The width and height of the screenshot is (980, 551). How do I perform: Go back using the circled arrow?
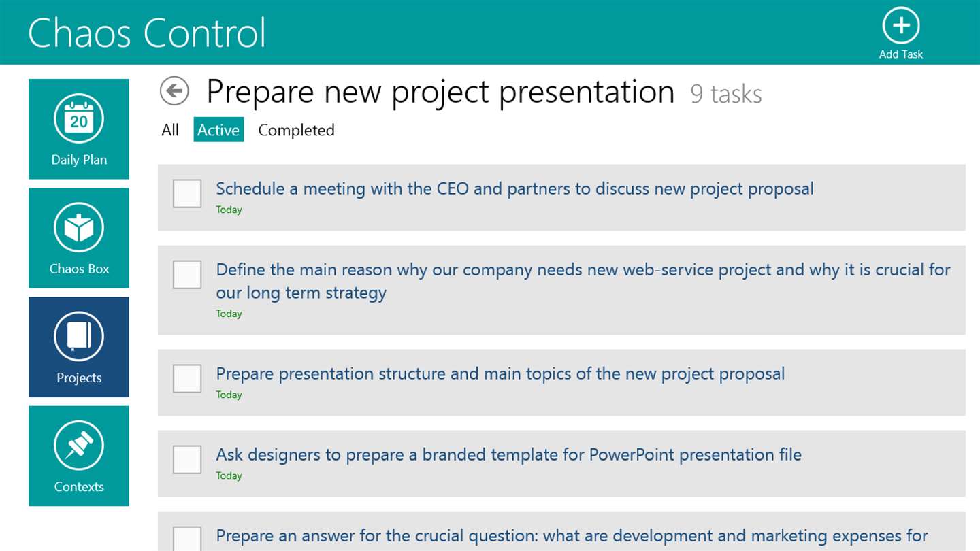(x=174, y=91)
